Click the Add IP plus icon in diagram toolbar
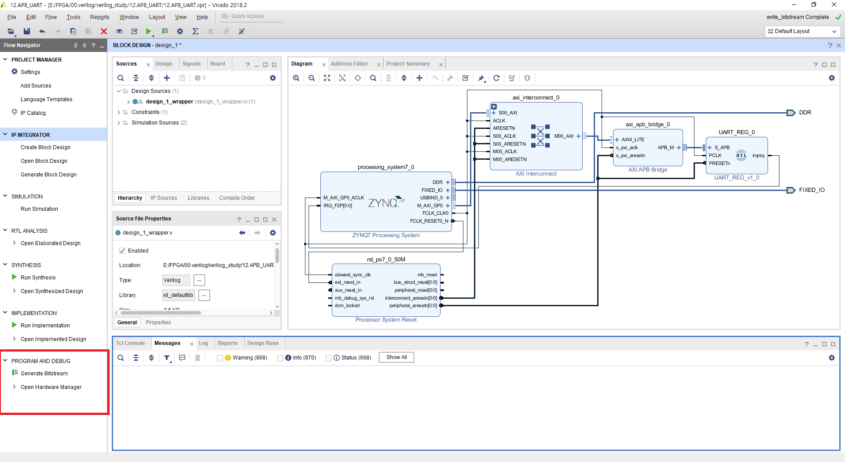Viewport: 845px width, 462px height. (419, 78)
